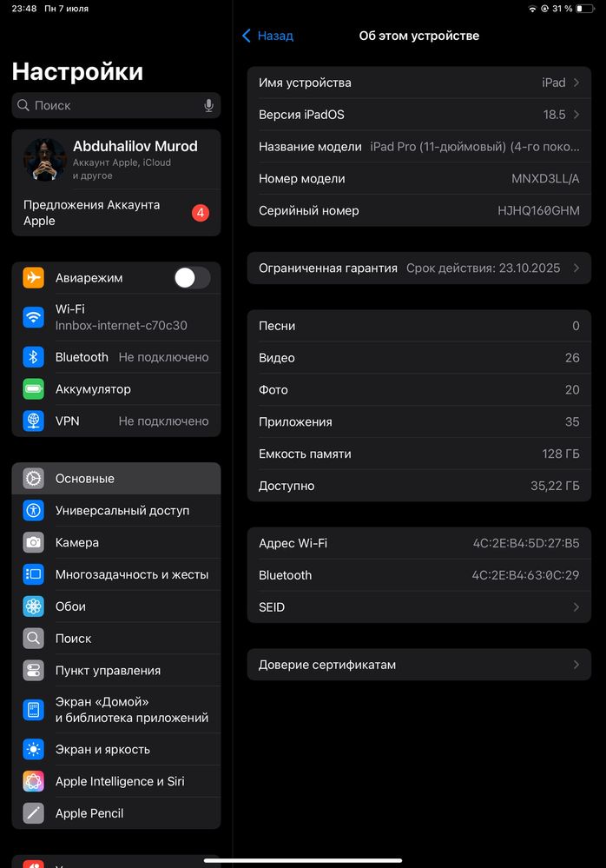Select model number MNXD3LL/A
The image size is (606, 868).
(x=545, y=179)
